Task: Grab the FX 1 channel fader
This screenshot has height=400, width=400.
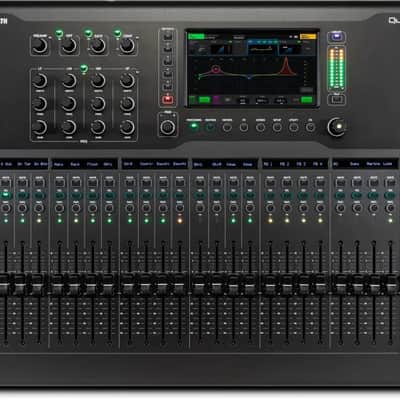Action: tap(270, 284)
